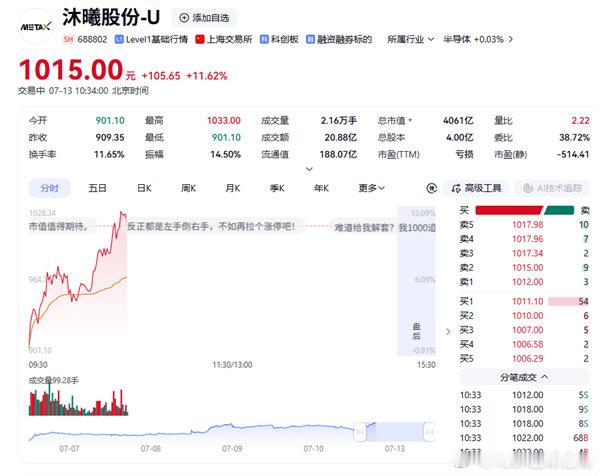Image resolution: width=600 pixels, height=476 pixels.
Task: Click the 上海交易所 flag tag
Action: click(224, 39)
